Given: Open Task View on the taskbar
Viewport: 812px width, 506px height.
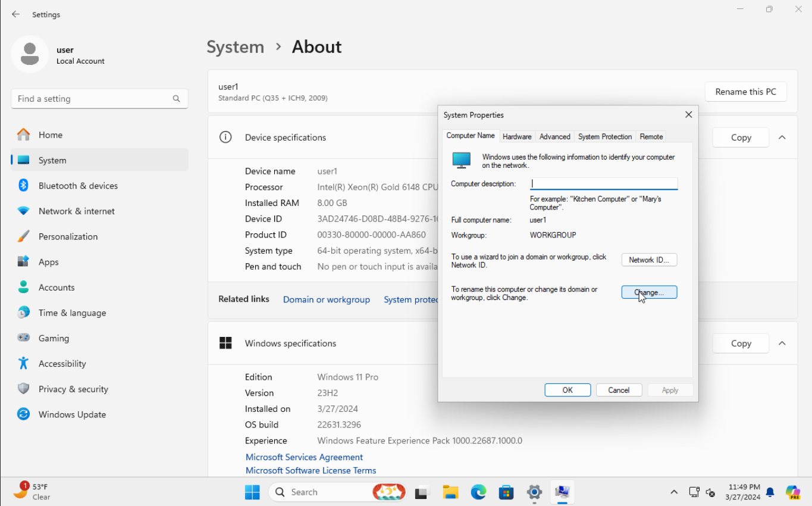Looking at the screenshot, I should pyautogui.click(x=422, y=492).
